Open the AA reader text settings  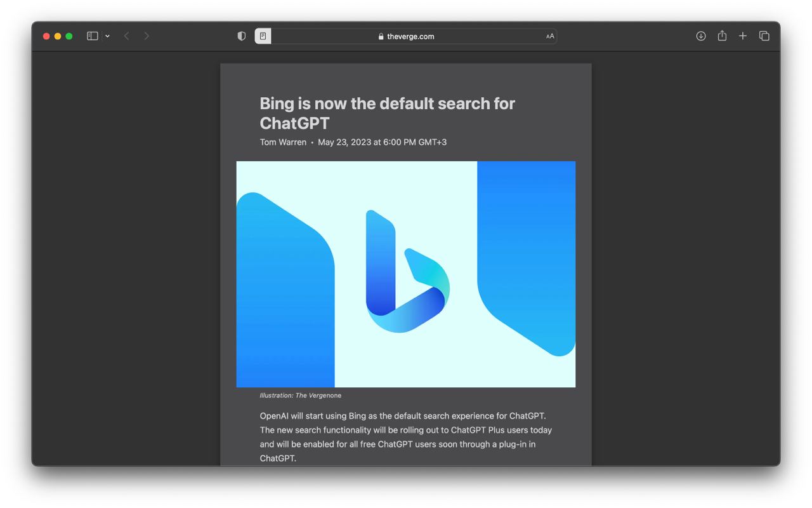(550, 36)
